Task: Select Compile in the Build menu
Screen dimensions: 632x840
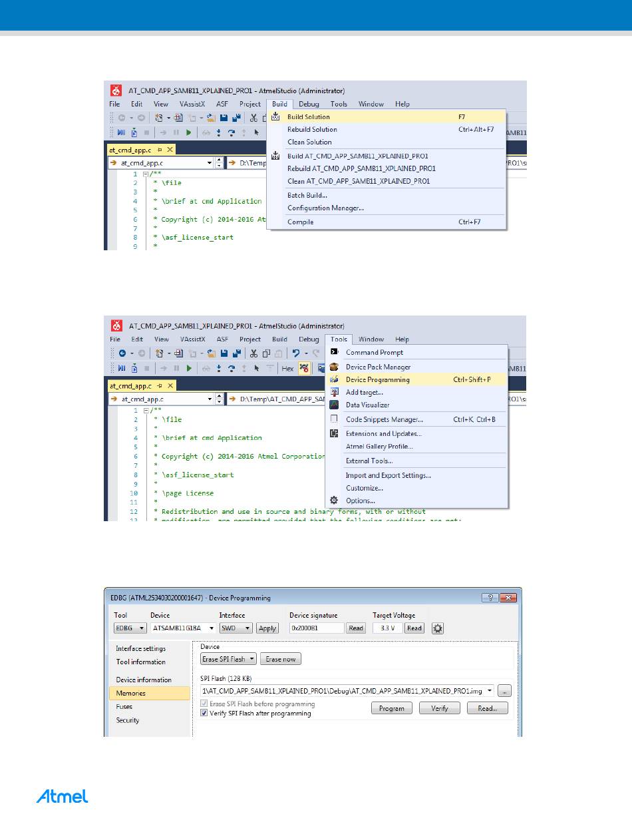Action: 387,222
